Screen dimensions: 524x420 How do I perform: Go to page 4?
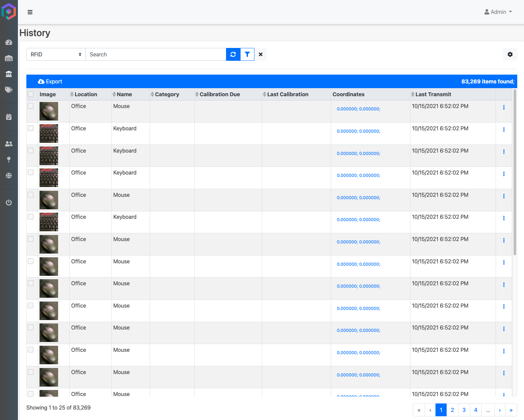[x=476, y=410]
